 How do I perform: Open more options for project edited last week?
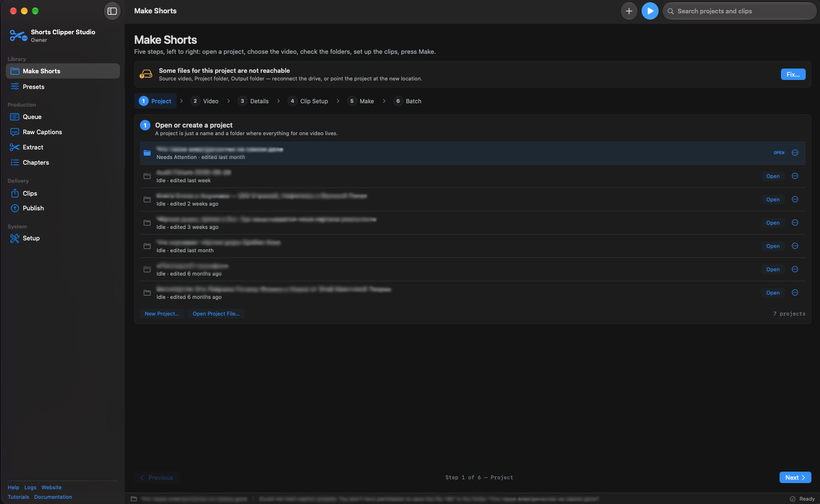pyautogui.click(x=795, y=176)
